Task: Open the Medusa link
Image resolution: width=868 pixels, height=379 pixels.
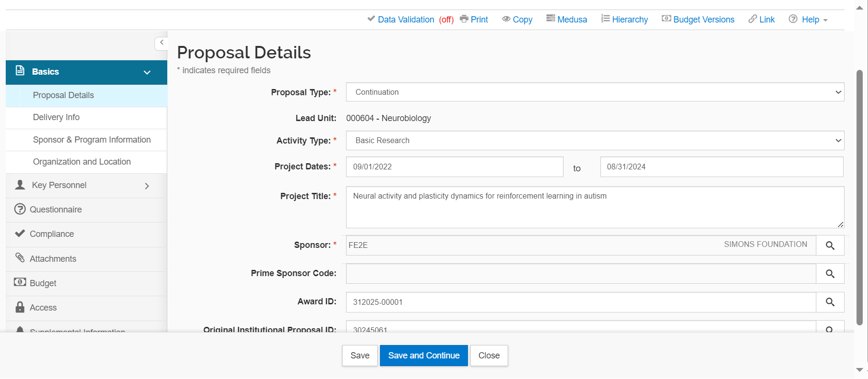Action: (x=572, y=20)
